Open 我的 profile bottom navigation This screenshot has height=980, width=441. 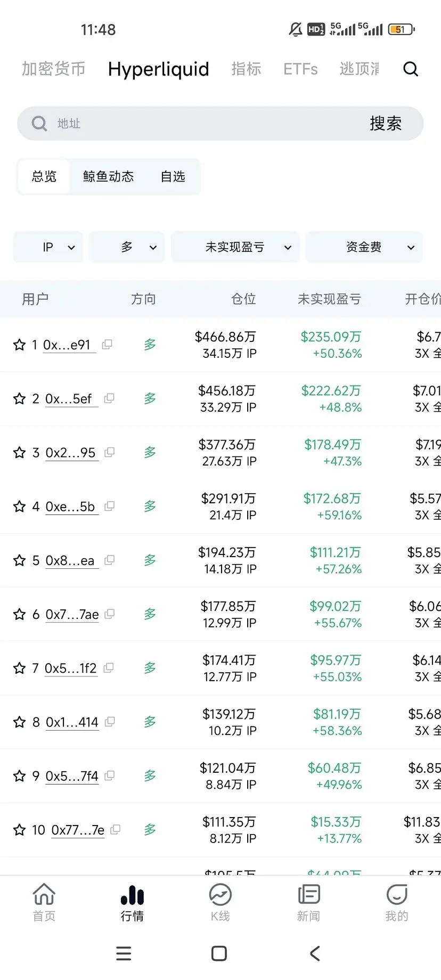point(397,902)
